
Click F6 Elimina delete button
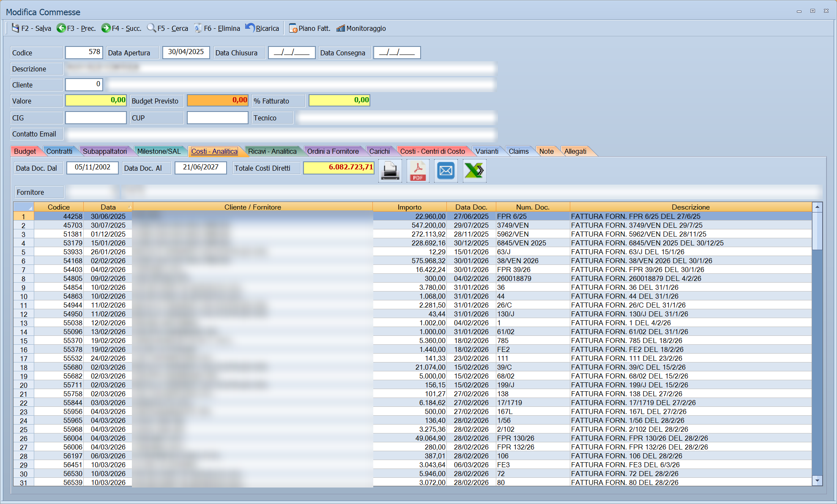pos(217,28)
